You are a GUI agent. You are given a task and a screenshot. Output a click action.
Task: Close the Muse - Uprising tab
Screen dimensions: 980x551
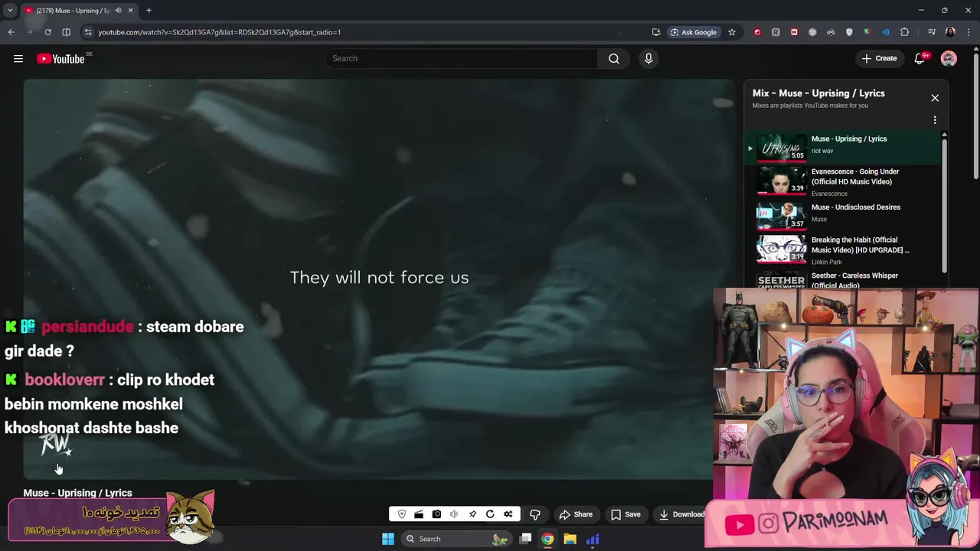[130, 11]
